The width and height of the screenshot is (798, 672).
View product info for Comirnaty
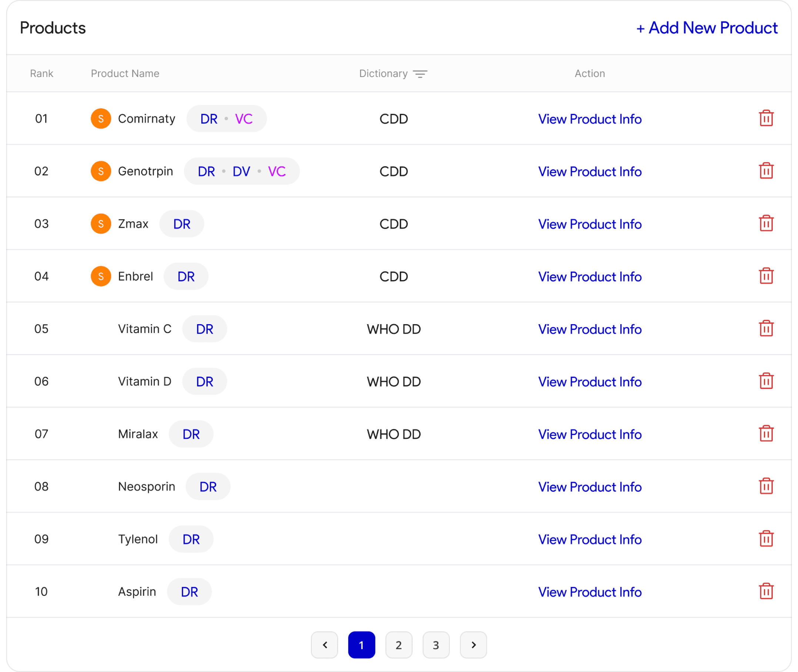click(x=590, y=119)
